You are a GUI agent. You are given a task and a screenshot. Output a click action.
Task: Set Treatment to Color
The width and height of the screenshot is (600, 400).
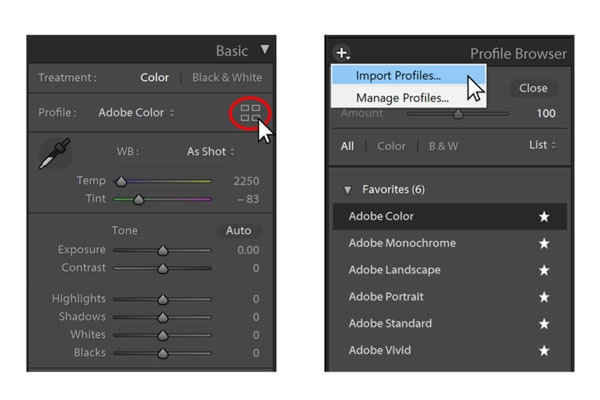154,77
